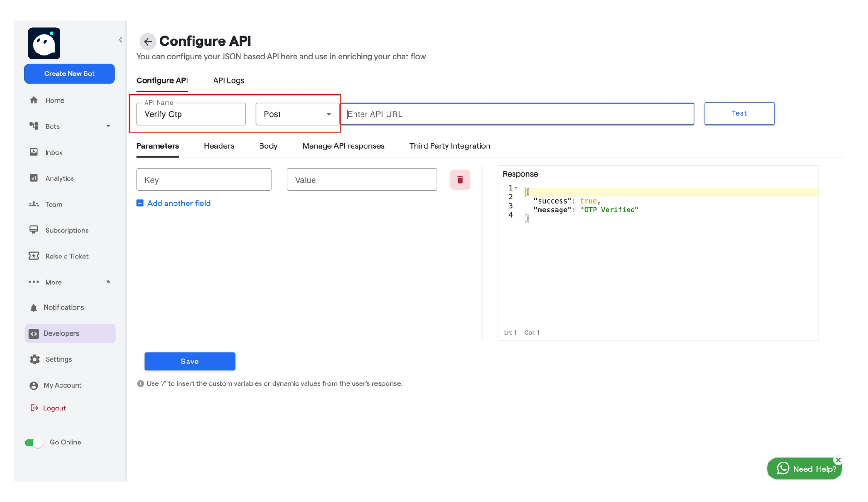The image size is (868, 502).
Task: Open Subscriptions from the sidebar
Action: click(x=66, y=230)
